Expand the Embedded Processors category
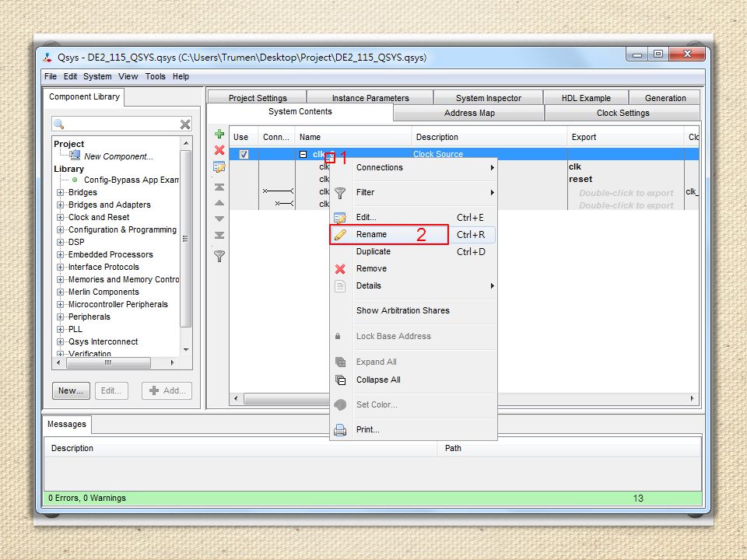The width and height of the screenshot is (747, 560). coord(61,254)
